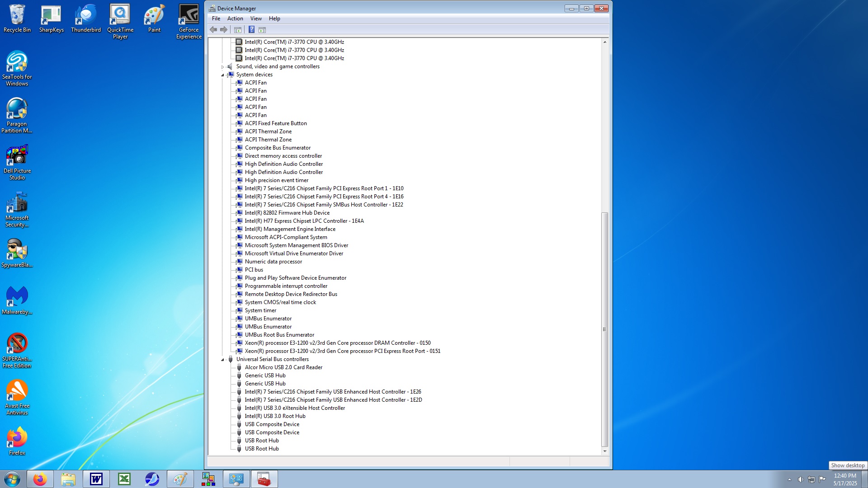Image resolution: width=868 pixels, height=488 pixels.
Task: Collapse Universal Serial Bus controllers category
Action: click(222, 360)
